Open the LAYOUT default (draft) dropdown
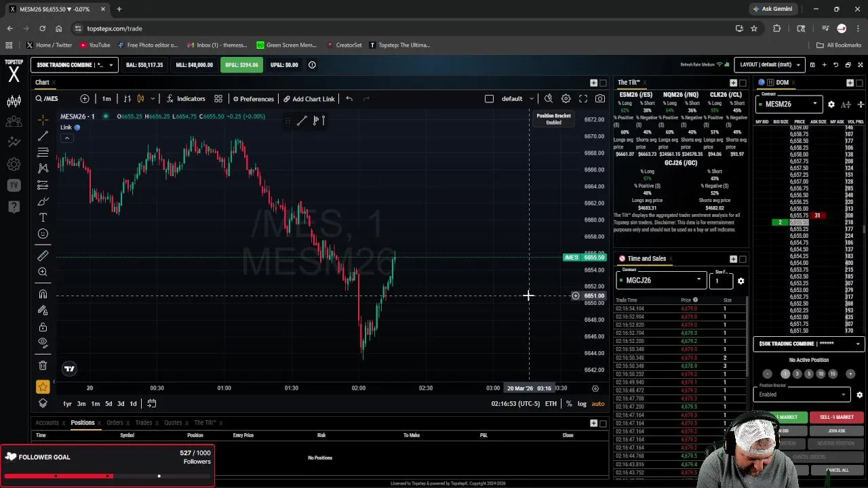 pos(770,65)
